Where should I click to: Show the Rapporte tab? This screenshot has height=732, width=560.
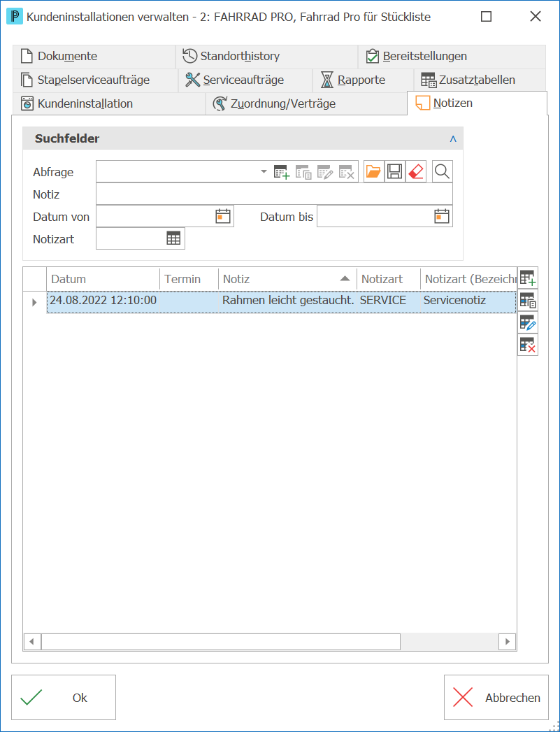363,80
